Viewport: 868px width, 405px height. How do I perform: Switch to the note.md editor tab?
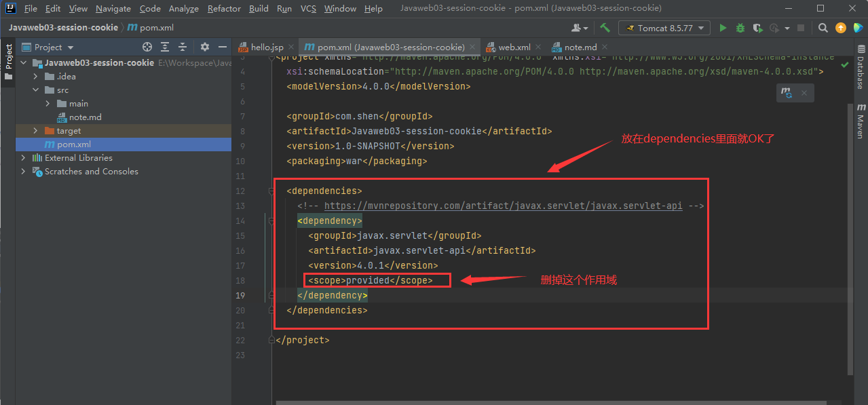click(x=580, y=47)
